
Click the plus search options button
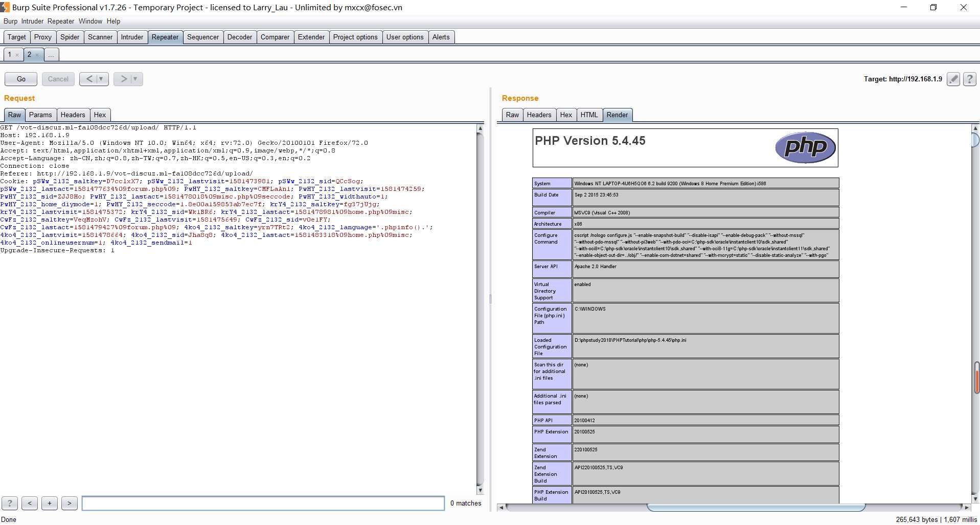[x=50, y=503]
